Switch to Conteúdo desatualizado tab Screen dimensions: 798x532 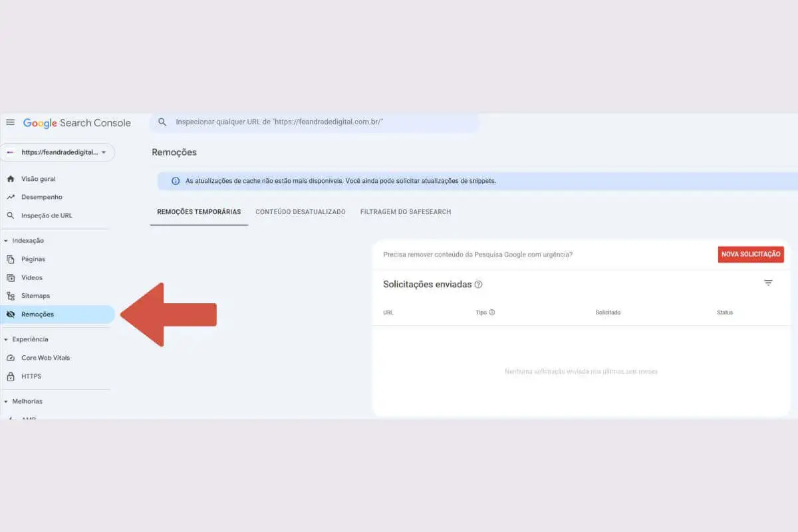click(301, 211)
